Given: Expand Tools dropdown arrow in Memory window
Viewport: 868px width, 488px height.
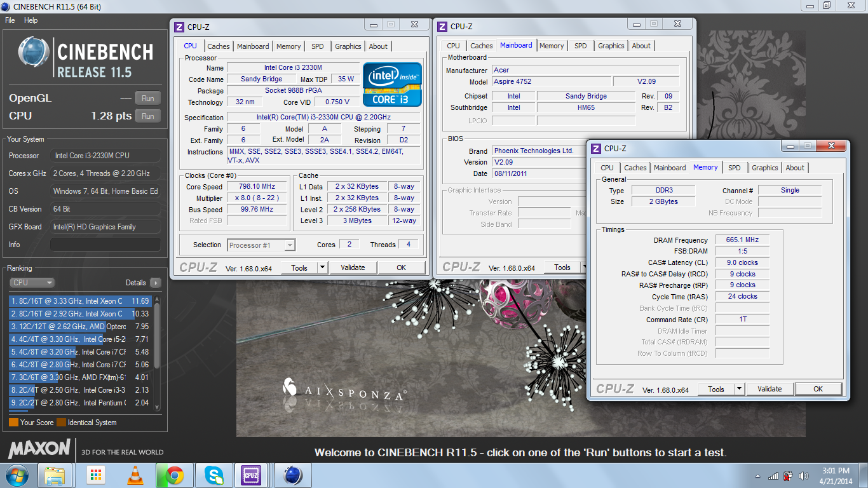Looking at the screenshot, I should [739, 390].
